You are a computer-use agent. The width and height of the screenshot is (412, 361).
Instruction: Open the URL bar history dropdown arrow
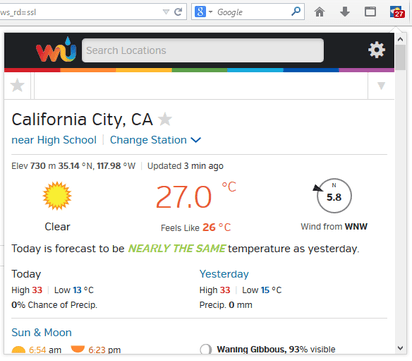(166, 12)
